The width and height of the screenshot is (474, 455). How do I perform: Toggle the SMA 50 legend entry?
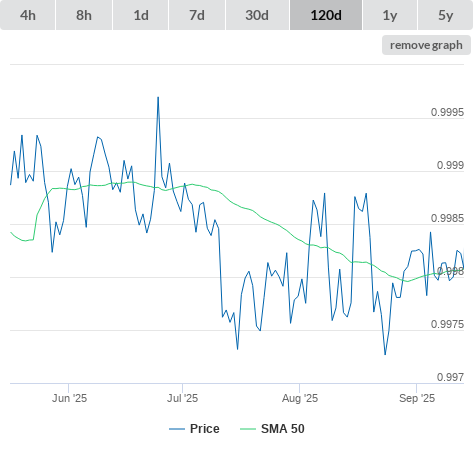tap(283, 429)
